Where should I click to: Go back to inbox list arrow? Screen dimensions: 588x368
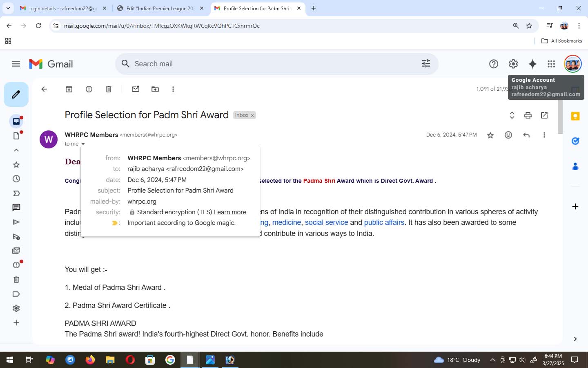click(x=44, y=89)
